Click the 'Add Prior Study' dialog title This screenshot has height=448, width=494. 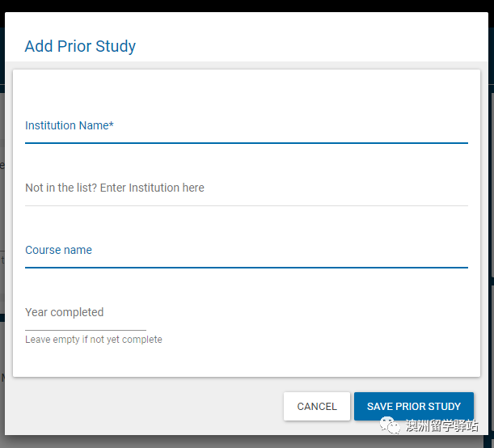tap(80, 46)
